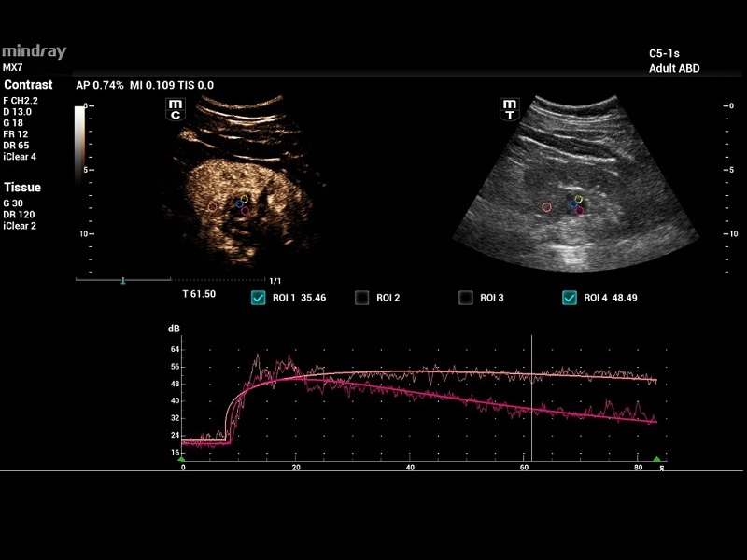This screenshot has height=560, width=747.
Task: Select the blue ROI circle on contrast image
Action: (239, 203)
